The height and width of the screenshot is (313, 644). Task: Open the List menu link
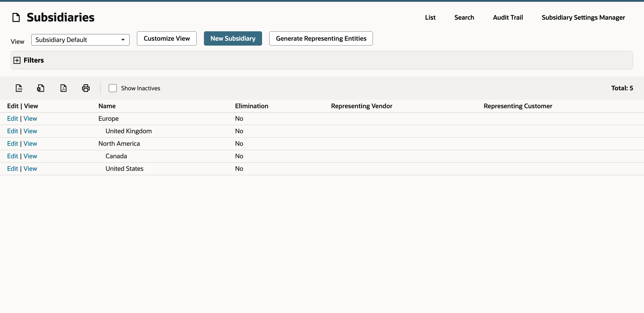tap(430, 17)
